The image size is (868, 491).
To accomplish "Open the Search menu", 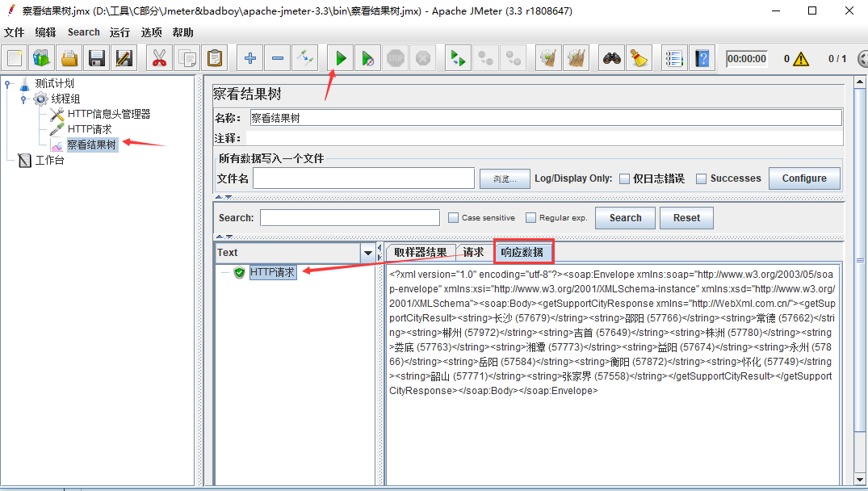I will pos(84,32).
